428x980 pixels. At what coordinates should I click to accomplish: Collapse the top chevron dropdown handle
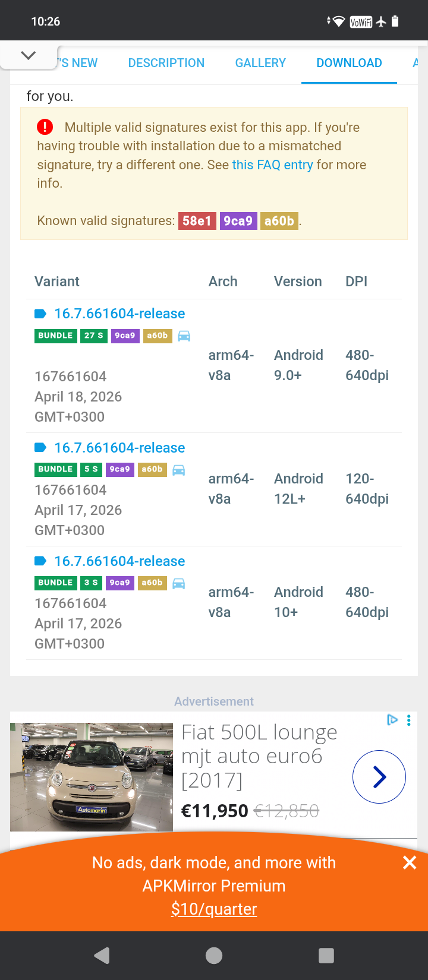point(28,56)
